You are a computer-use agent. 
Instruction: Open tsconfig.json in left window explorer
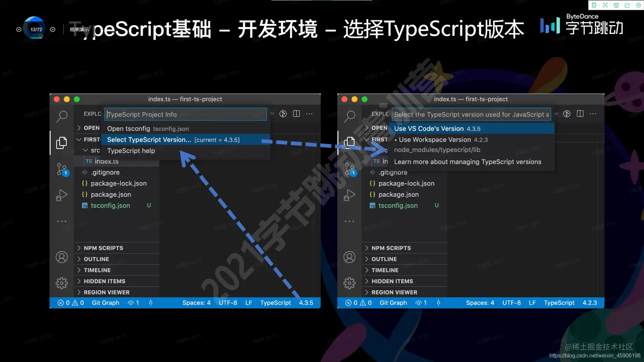(x=117, y=205)
